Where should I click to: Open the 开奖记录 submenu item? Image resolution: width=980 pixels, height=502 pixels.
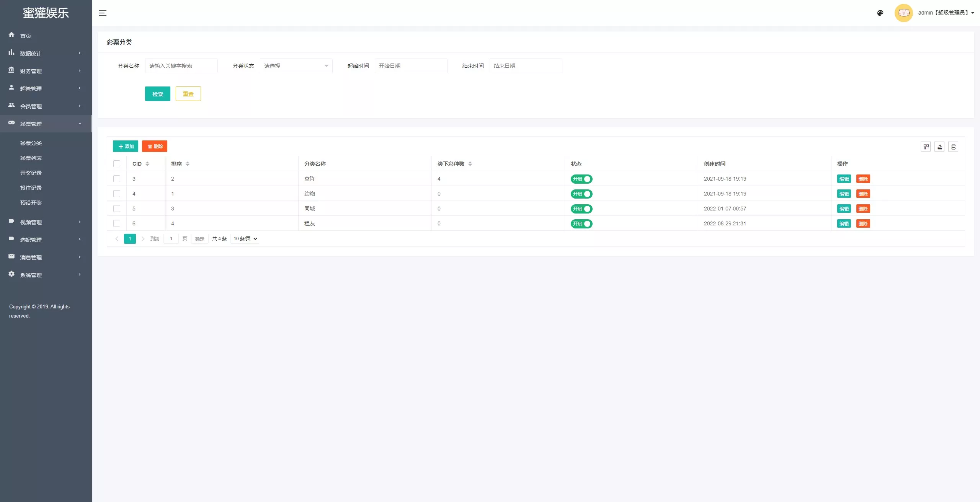pyautogui.click(x=31, y=173)
